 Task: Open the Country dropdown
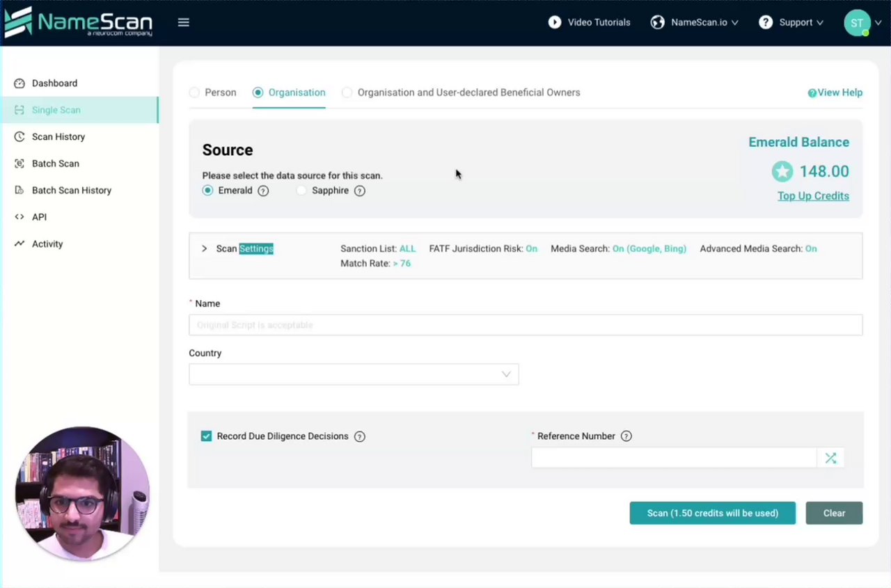click(354, 374)
